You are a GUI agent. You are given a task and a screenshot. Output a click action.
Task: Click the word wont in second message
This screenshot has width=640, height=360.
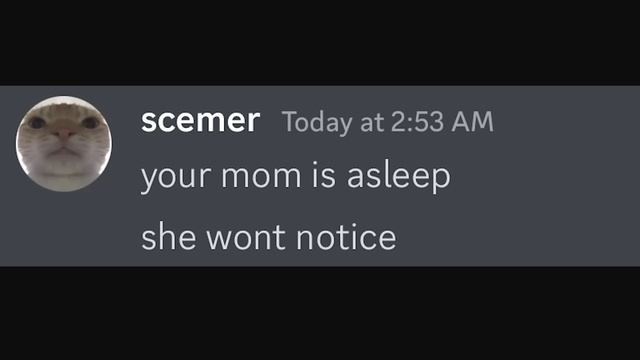pyautogui.click(x=246, y=238)
